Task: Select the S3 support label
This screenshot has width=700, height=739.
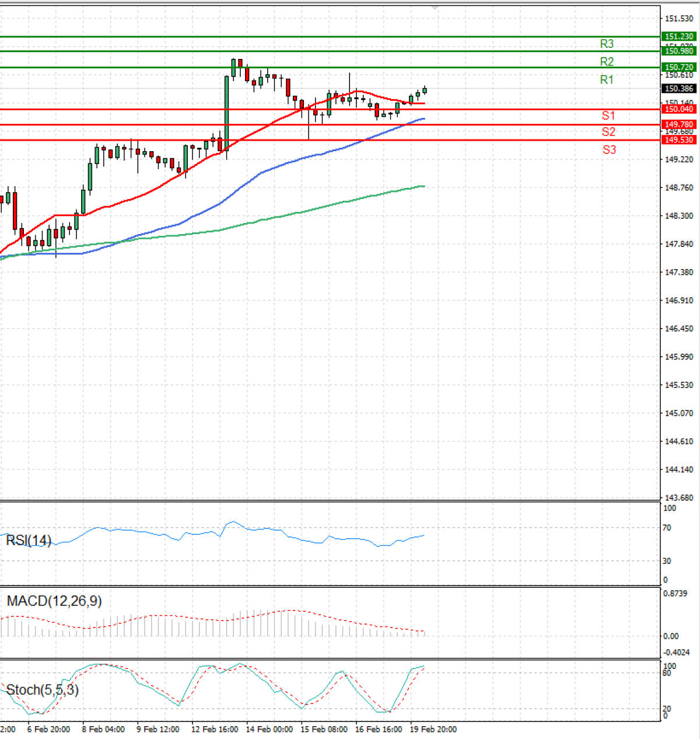Action: [609, 150]
